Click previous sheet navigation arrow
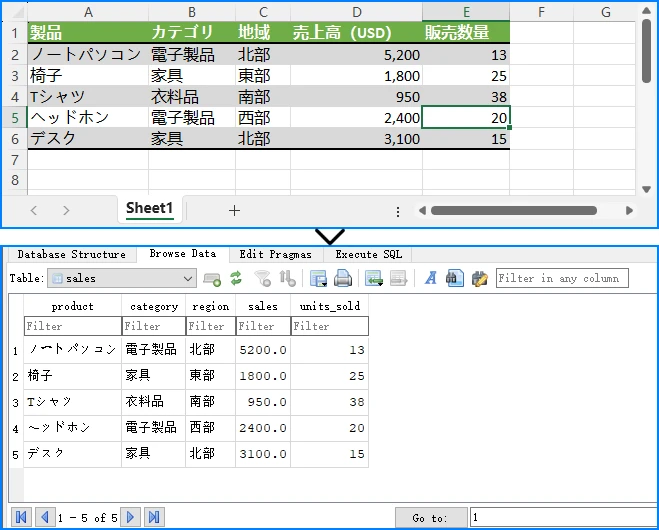Viewport: 659px width, 530px height. click(34, 211)
